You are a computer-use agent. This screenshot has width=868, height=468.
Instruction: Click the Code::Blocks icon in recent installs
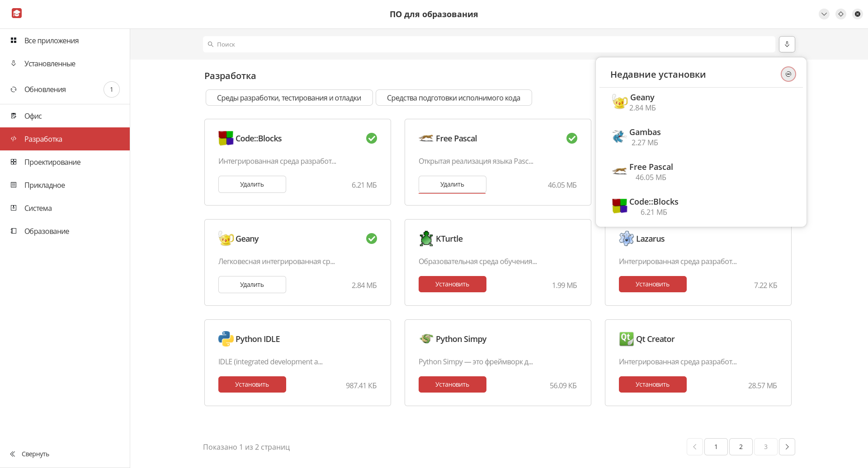[619, 206]
